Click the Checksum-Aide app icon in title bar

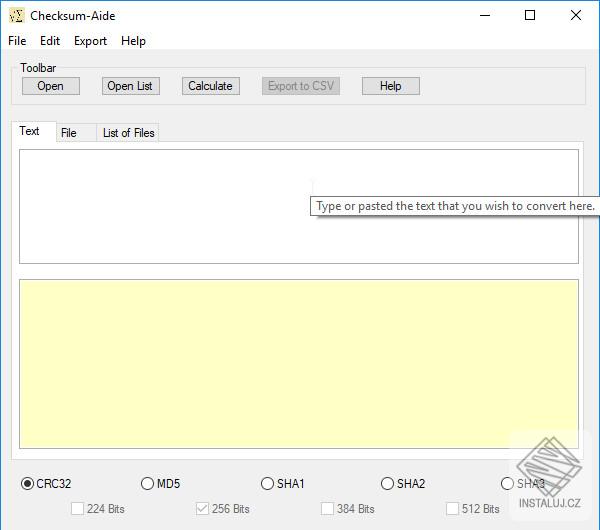click(x=16, y=16)
